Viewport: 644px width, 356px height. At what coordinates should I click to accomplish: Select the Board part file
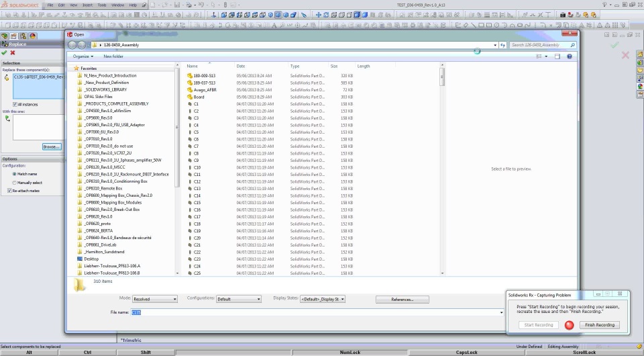click(199, 97)
